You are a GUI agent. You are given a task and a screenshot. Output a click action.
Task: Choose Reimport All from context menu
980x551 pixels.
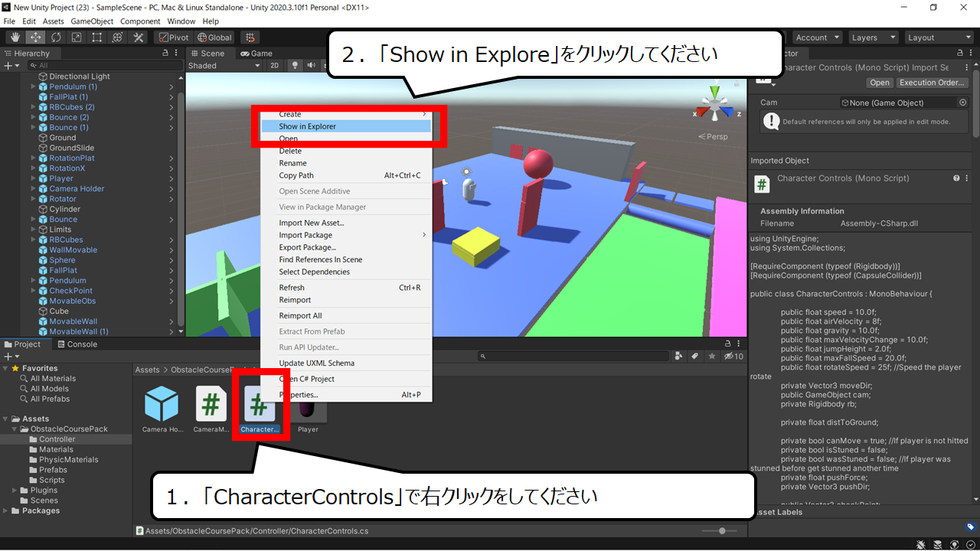[x=346, y=315]
